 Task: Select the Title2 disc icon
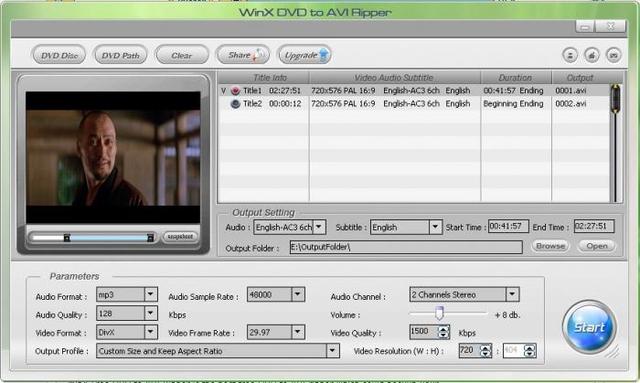(x=235, y=104)
